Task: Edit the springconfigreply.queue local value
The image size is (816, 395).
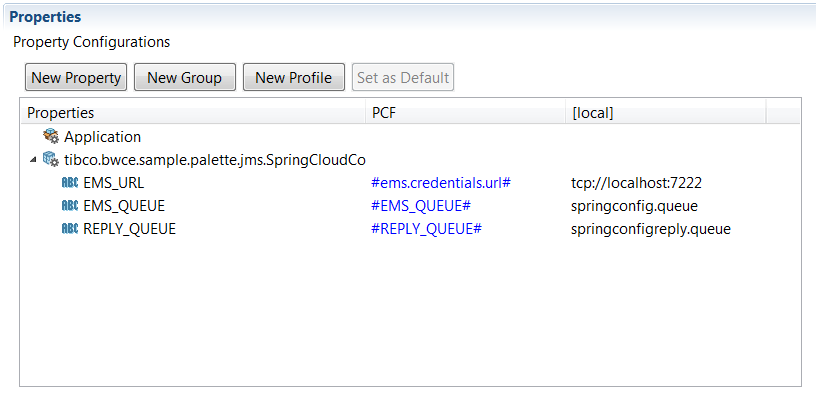Action: 651,228
